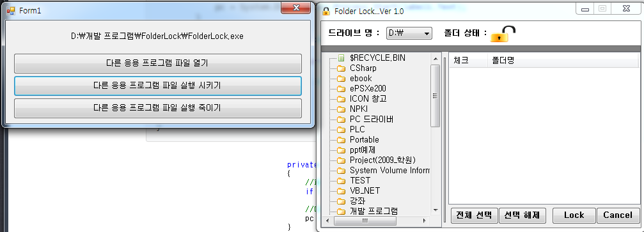The height and width of the screenshot is (232, 644).
Task: Click the System Volume Information folder icon
Action: pos(341,171)
